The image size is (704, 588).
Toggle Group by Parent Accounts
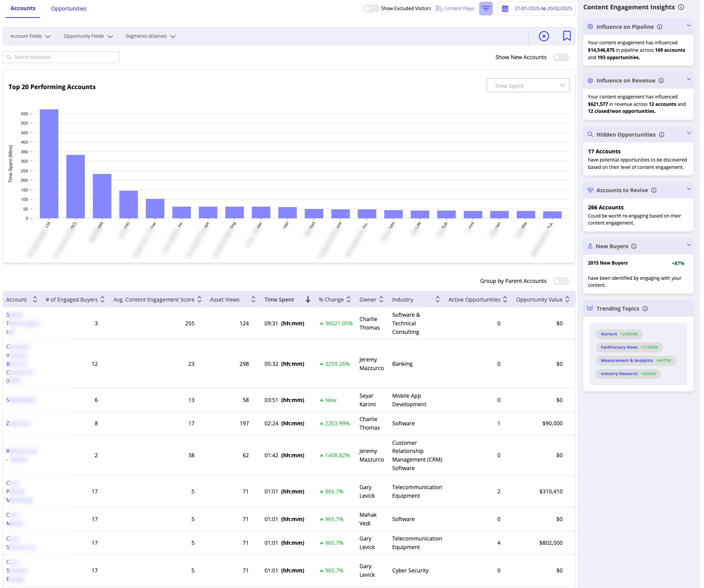click(x=561, y=281)
